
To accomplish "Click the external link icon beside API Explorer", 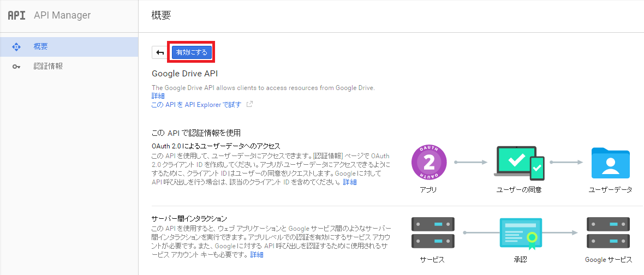I will point(249,104).
